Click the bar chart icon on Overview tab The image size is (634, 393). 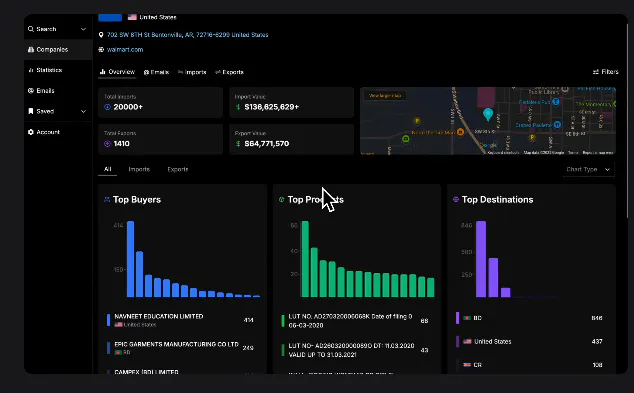(103, 72)
